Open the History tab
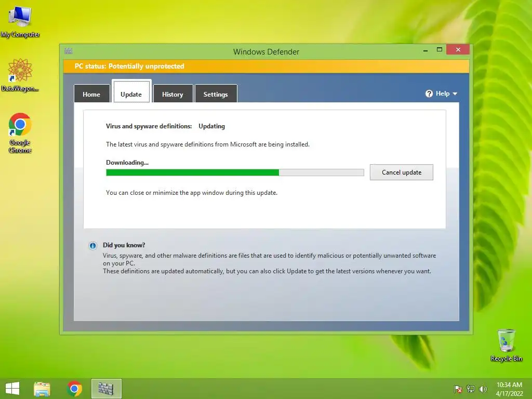The image size is (532, 399). point(172,94)
